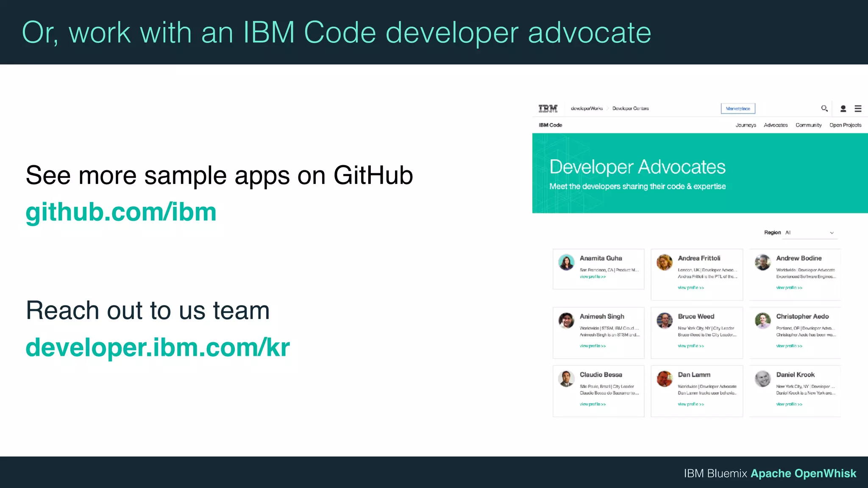868x488 pixels.
Task: Open the user profile icon
Action: coord(843,109)
